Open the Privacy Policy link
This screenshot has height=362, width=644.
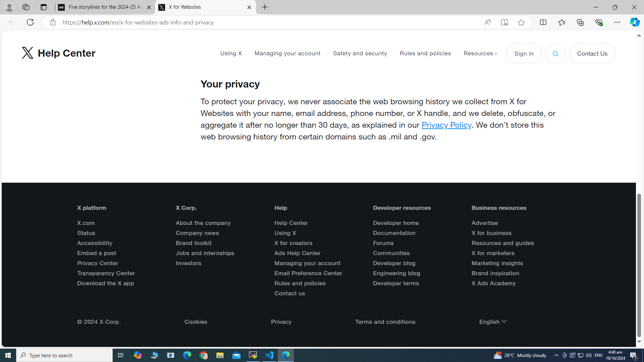446,125
